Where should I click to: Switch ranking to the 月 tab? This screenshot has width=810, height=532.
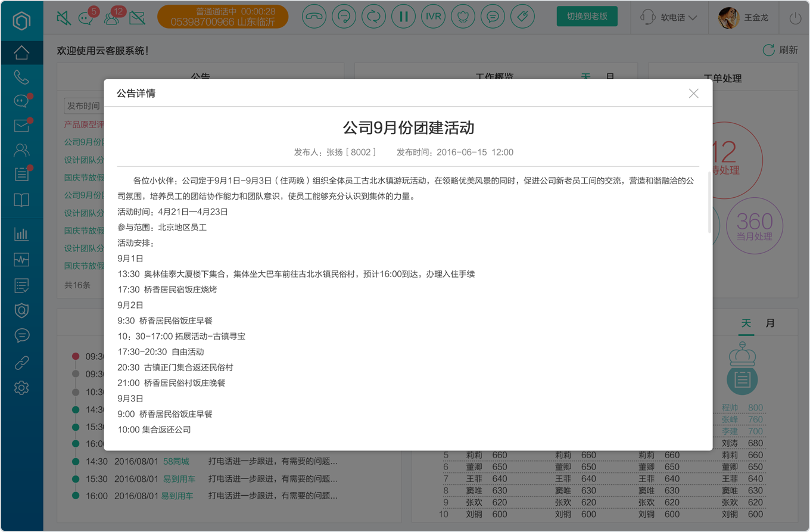pyautogui.click(x=770, y=323)
